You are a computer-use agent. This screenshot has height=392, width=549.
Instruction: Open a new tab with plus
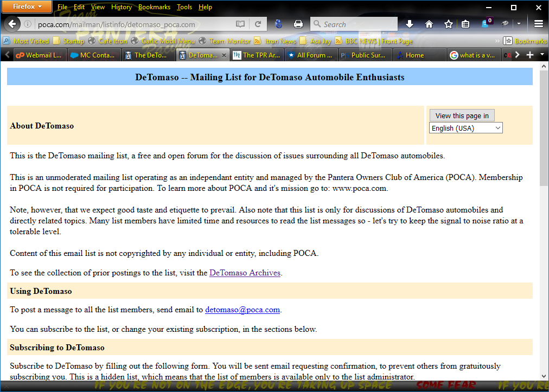[x=530, y=55]
